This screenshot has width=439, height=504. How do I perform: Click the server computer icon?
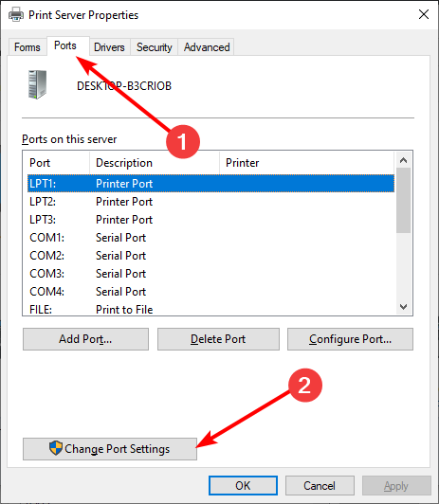(x=37, y=84)
